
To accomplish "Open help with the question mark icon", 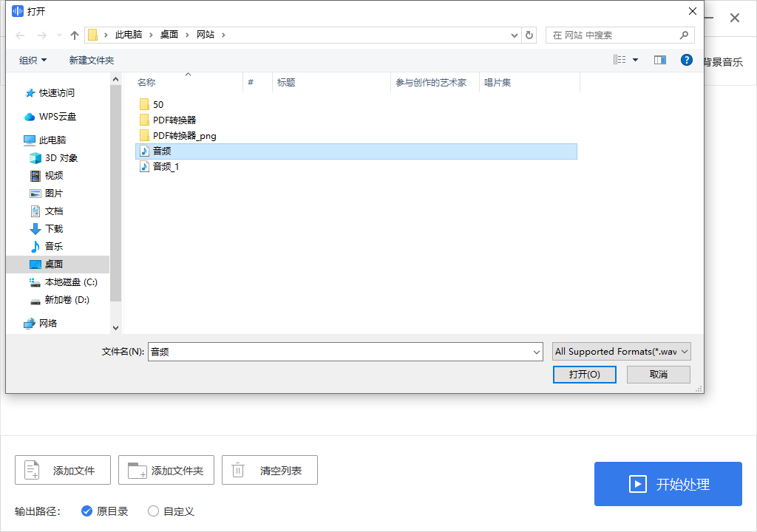I will pyautogui.click(x=687, y=60).
